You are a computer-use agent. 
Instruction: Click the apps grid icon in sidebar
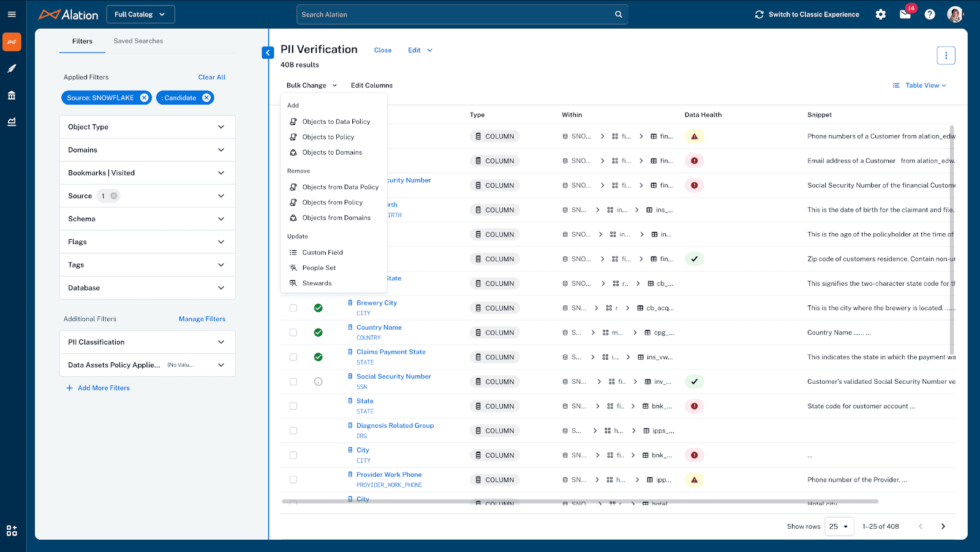pyautogui.click(x=12, y=531)
